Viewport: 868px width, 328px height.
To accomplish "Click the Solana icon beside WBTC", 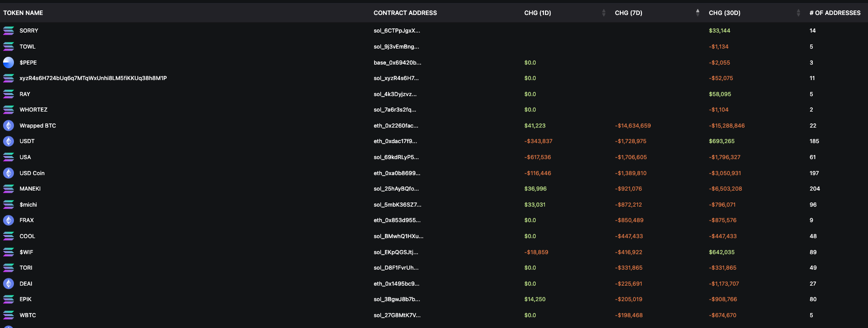I will [9, 315].
